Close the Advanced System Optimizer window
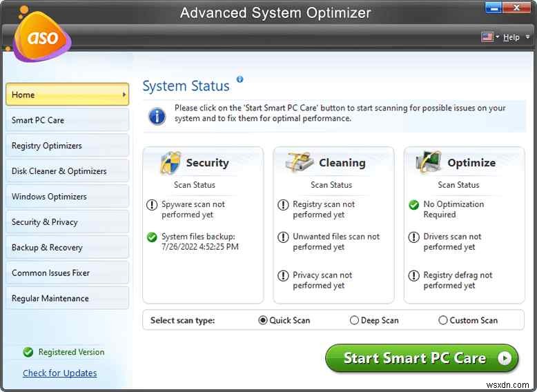Viewport: 537px width, 392px height. 516,8
